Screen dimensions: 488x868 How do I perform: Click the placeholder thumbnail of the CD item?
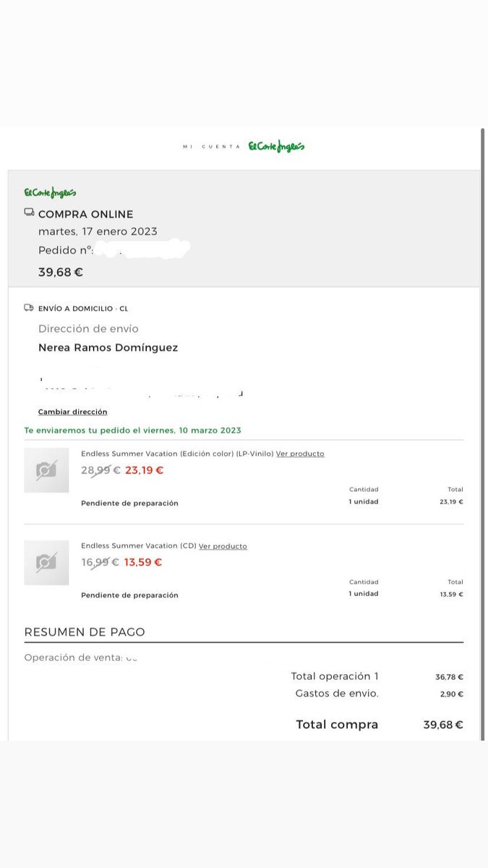pos(46,563)
